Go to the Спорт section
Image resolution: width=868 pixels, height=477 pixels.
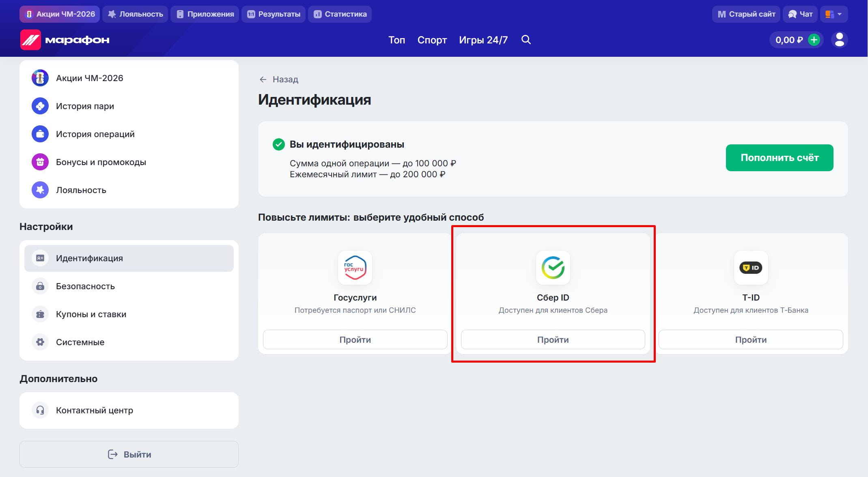pos(432,40)
